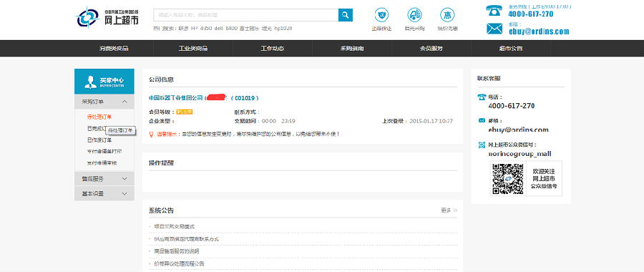Click the WeChat QR code image
The height and width of the screenshot is (272, 644).
coord(508,179)
